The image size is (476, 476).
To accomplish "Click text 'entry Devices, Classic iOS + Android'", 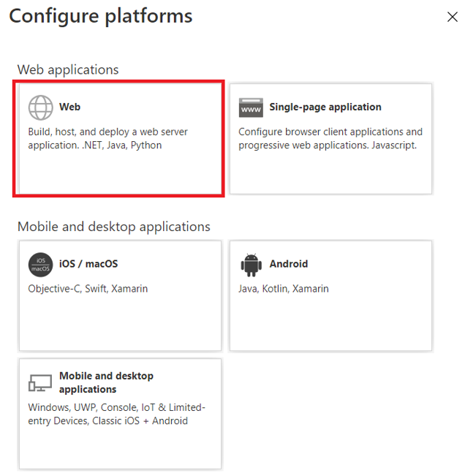I will coord(107,421).
